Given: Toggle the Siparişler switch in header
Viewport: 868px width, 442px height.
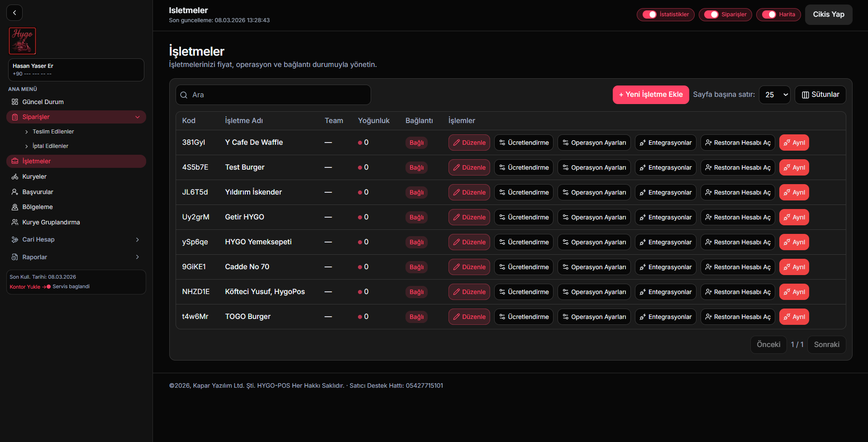Looking at the screenshot, I should click(x=711, y=14).
